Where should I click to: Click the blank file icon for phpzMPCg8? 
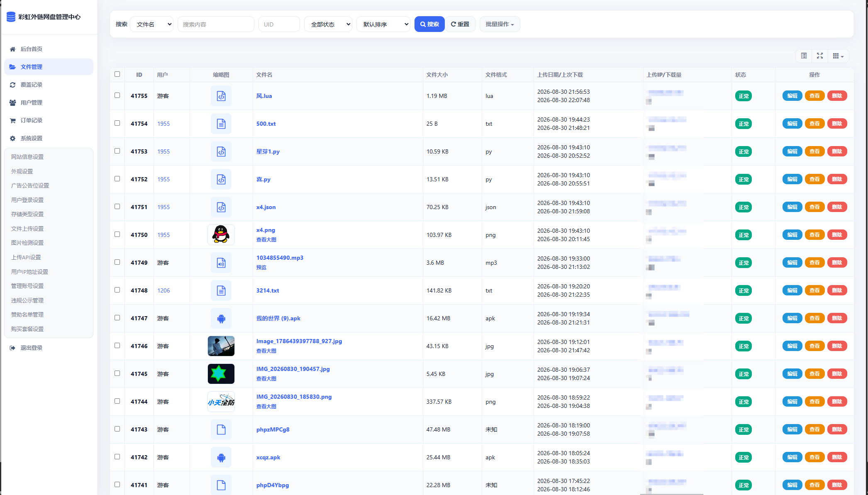coord(221,429)
